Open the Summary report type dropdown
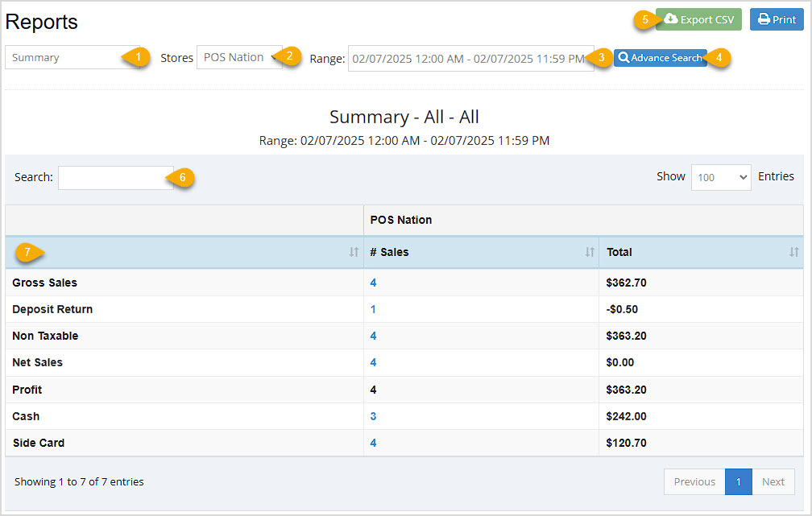Viewport: 812px width, 516px height. click(x=77, y=57)
